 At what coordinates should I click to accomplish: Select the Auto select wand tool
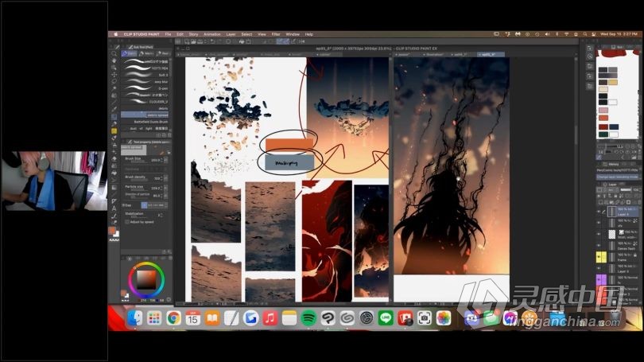[114, 88]
